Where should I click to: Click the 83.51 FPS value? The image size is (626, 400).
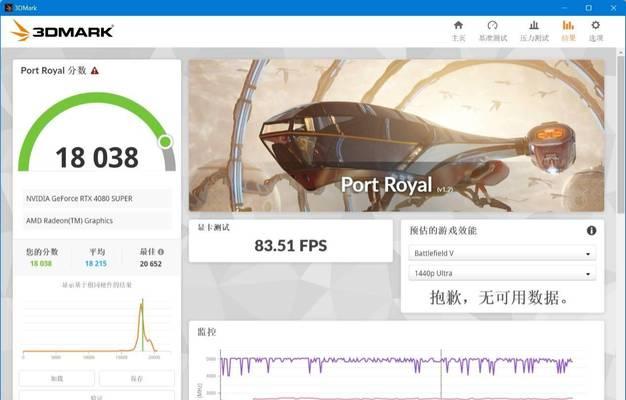[291, 246]
